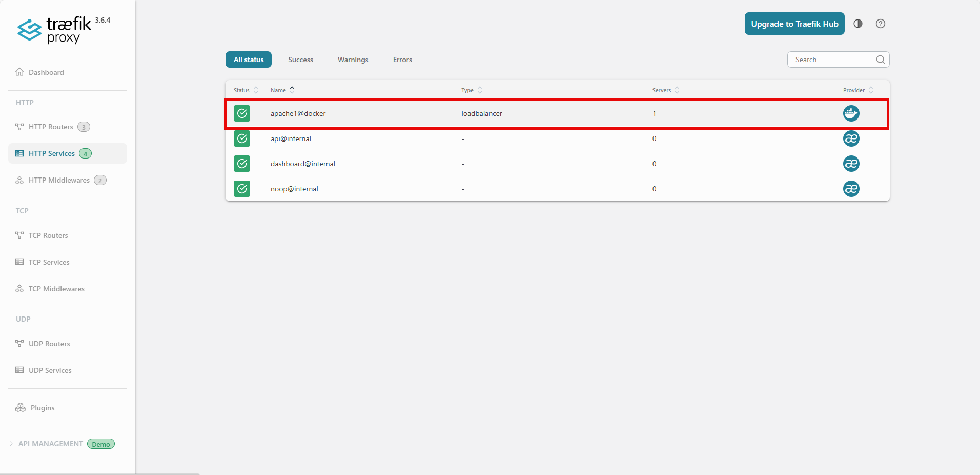Go to HTTP Middlewares page
The width and height of the screenshot is (980, 475).
pos(59,180)
